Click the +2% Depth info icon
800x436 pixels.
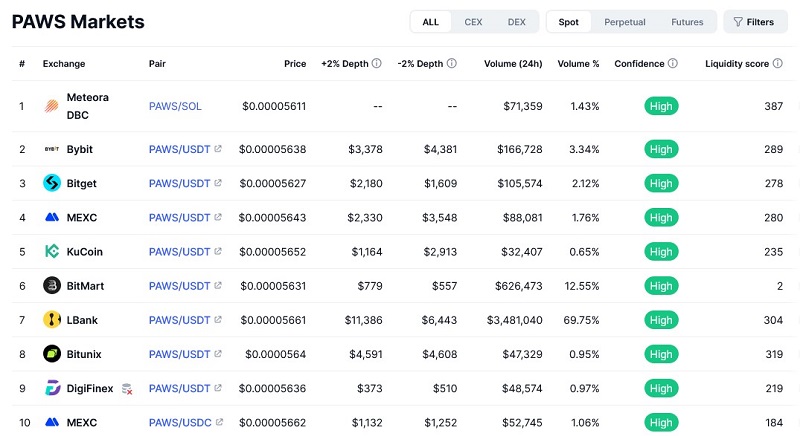click(x=377, y=63)
